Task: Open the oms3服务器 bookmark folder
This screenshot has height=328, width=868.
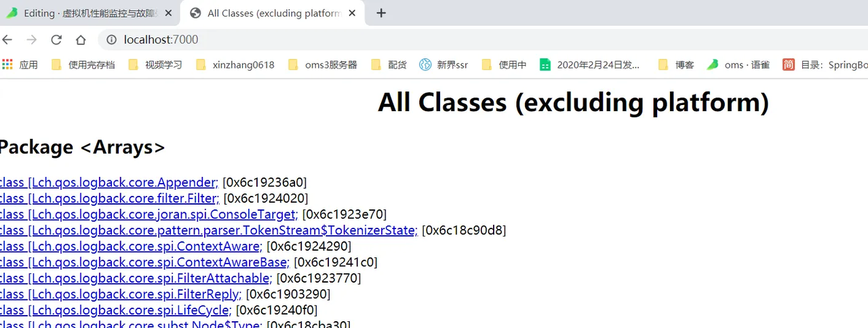Action: [322, 65]
